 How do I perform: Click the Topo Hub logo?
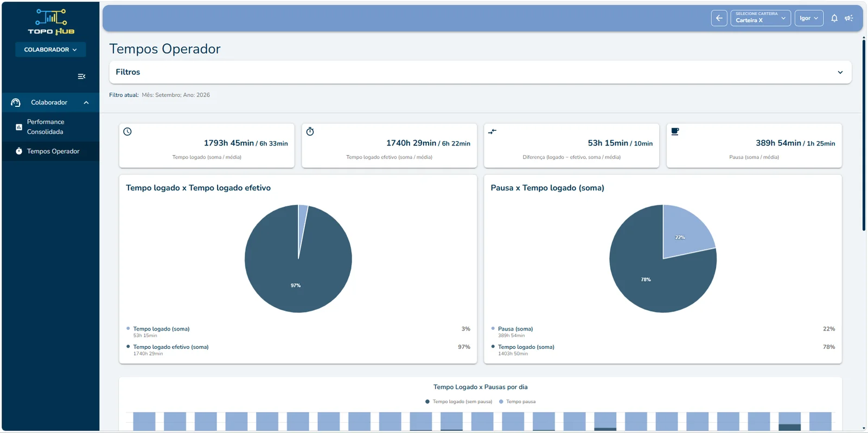[51, 22]
